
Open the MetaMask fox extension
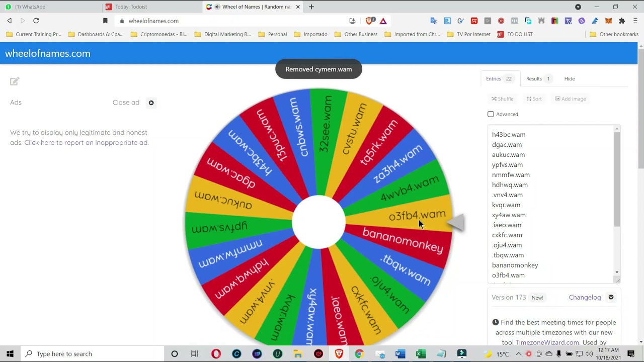[x=608, y=21]
